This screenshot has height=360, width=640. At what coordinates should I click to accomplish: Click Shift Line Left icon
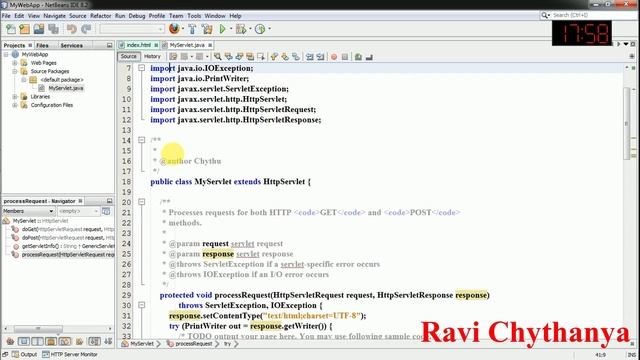[310, 57]
